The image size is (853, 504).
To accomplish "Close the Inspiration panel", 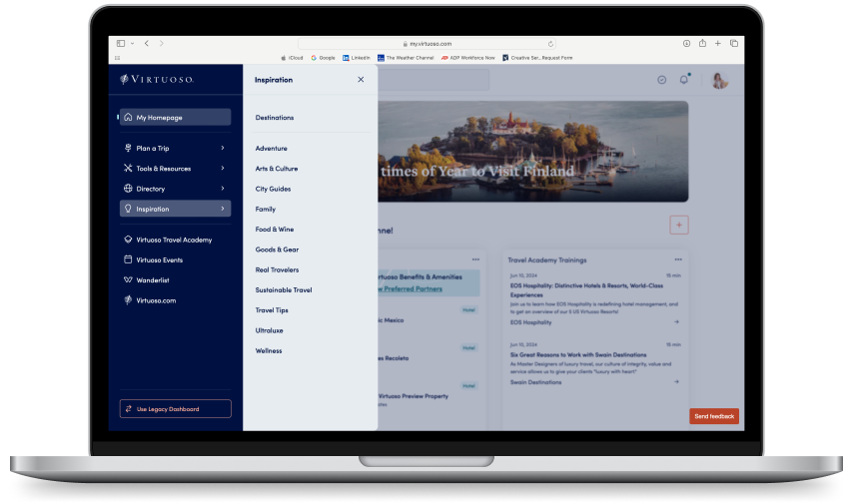I will (361, 80).
